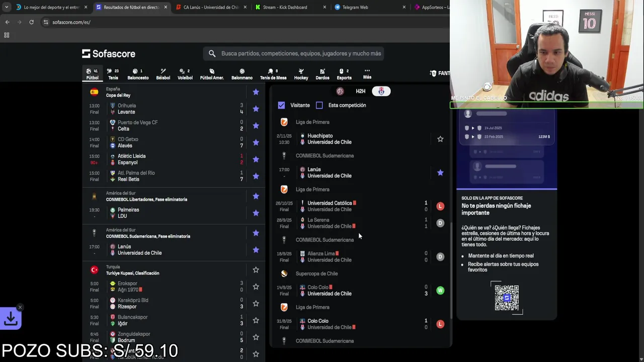This screenshot has height=362, width=644.
Task: Open the Tenis de Mesa section
Action: click(273, 74)
